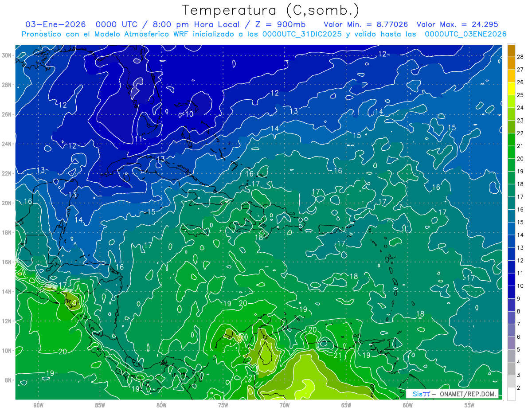Pick the light gray swatch between 2 and 3

[x=511, y=381]
